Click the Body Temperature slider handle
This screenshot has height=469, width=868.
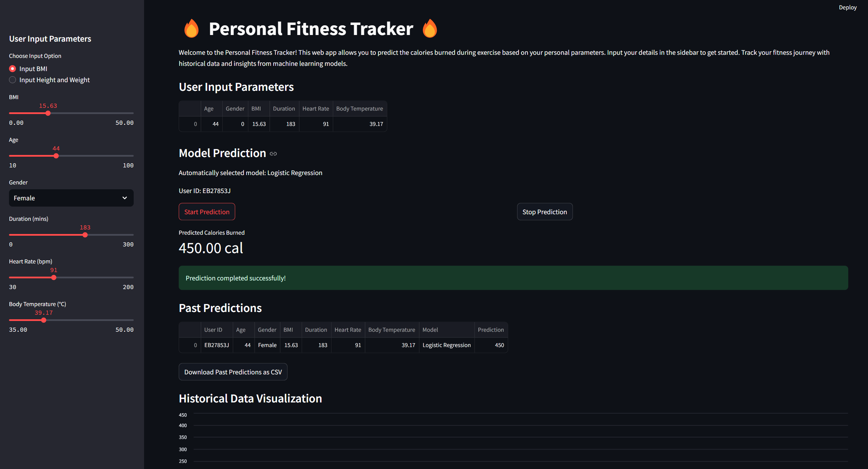pos(44,320)
